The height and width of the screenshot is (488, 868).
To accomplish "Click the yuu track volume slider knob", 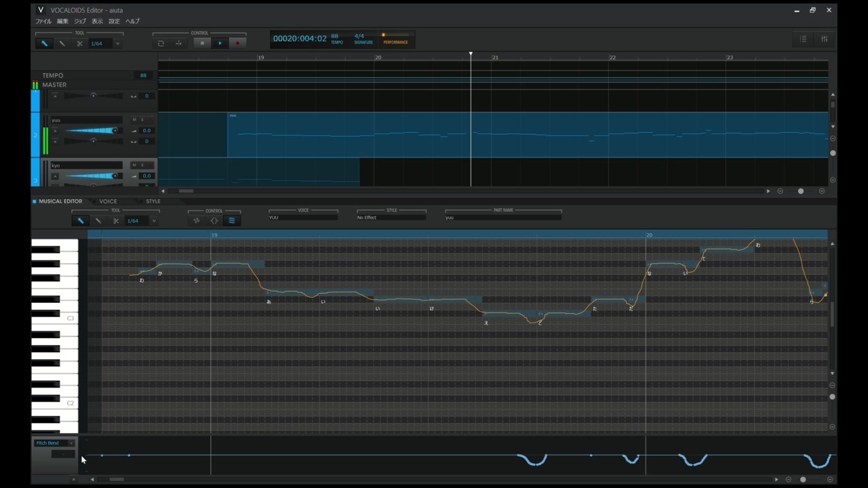I will [115, 130].
